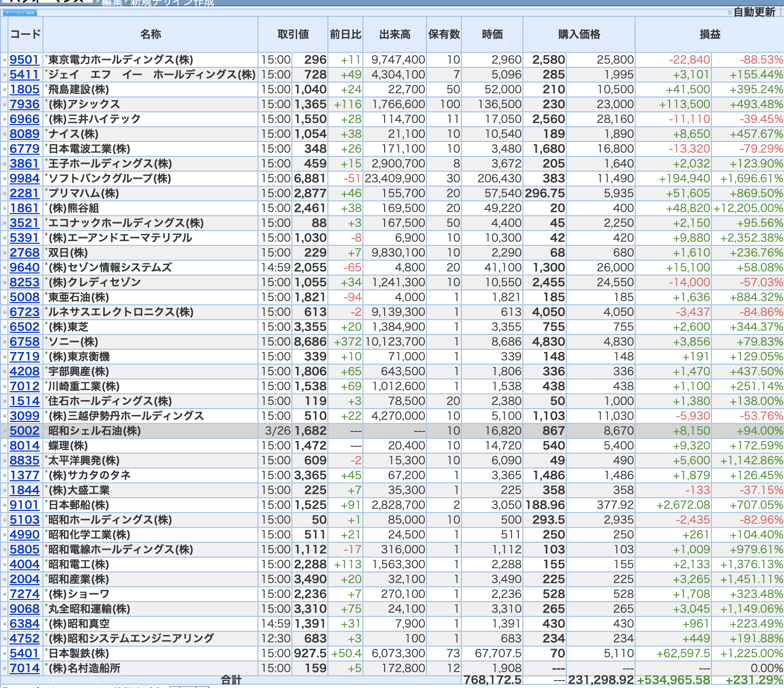784x688 pixels.
Task: Click the 8253 code link
Action: coord(24,283)
